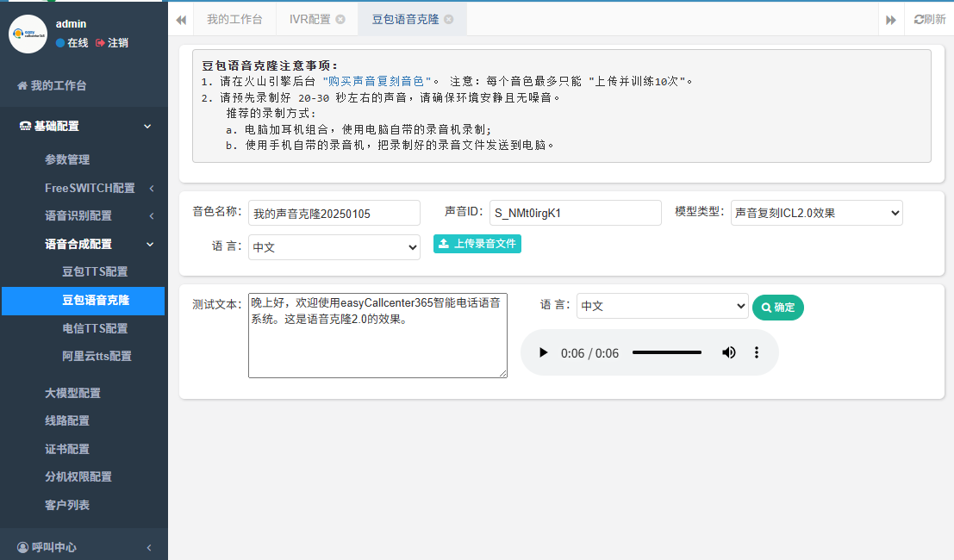Click the 声音ID input field
954x560 pixels.
pyautogui.click(x=576, y=213)
